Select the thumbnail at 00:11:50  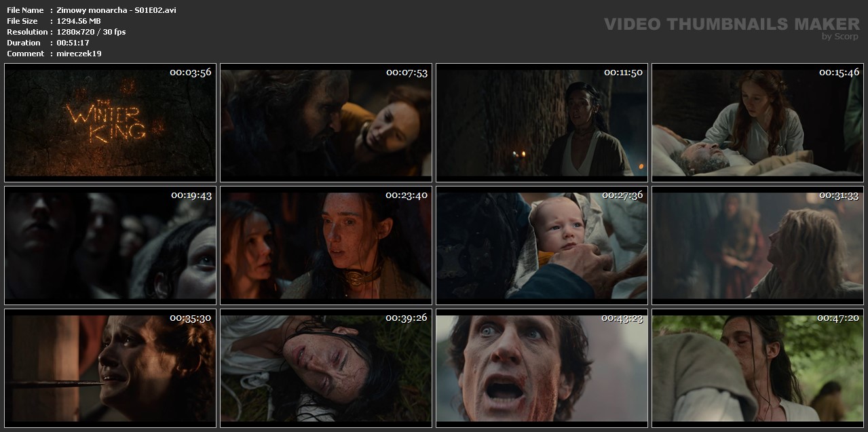542,123
